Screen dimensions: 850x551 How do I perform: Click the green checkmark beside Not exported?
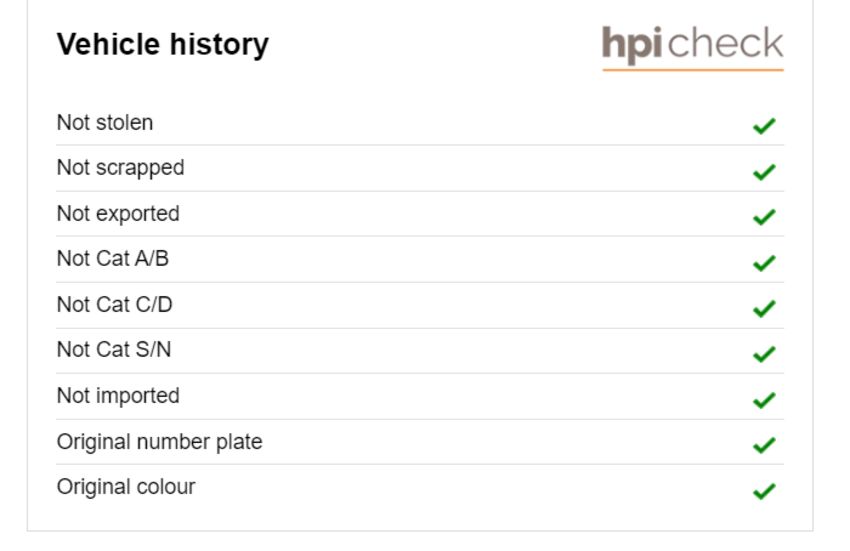[764, 217]
